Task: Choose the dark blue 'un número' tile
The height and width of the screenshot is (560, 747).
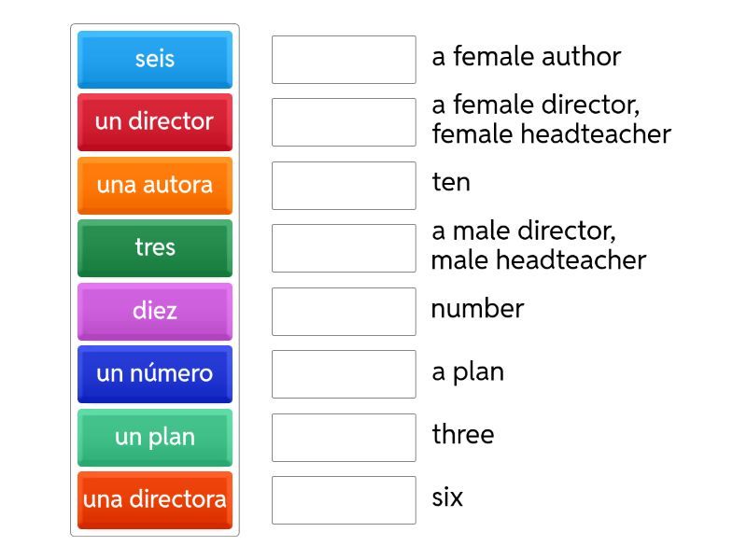Action: (x=154, y=373)
